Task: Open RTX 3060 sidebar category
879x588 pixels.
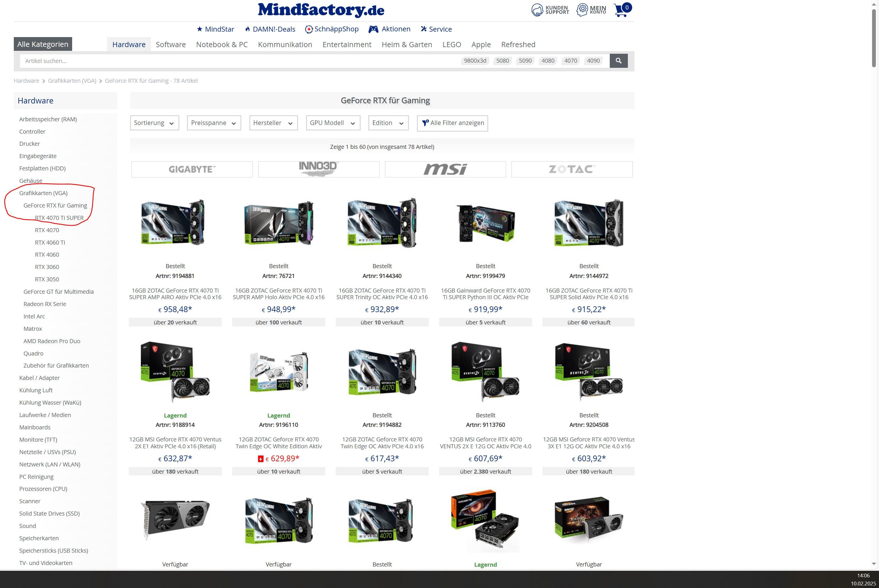Action: pyautogui.click(x=47, y=267)
